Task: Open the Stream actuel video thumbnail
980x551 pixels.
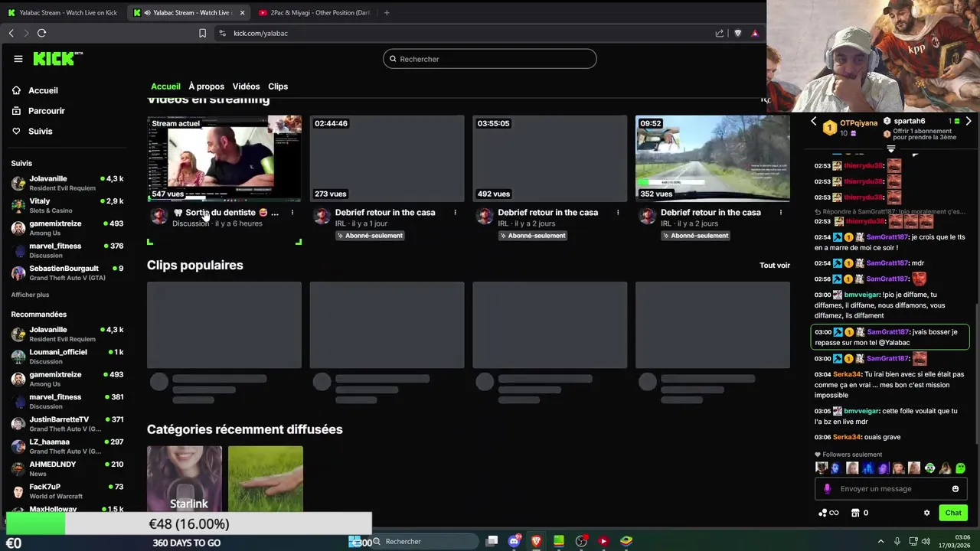Action: [x=224, y=158]
